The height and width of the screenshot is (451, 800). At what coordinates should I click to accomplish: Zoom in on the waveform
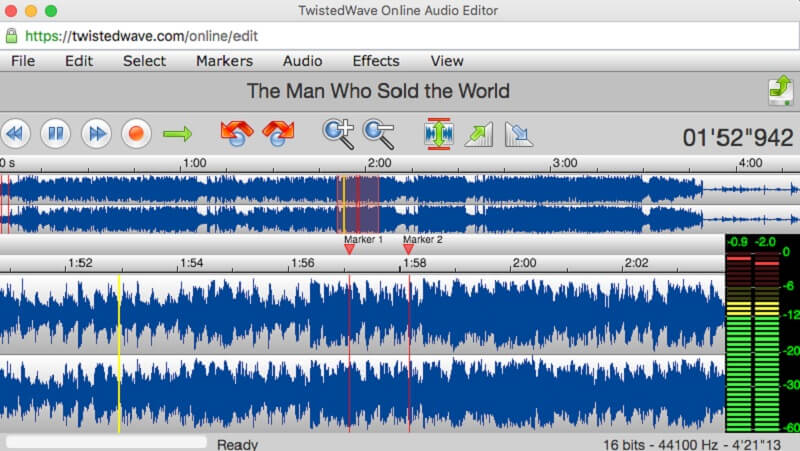click(338, 133)
